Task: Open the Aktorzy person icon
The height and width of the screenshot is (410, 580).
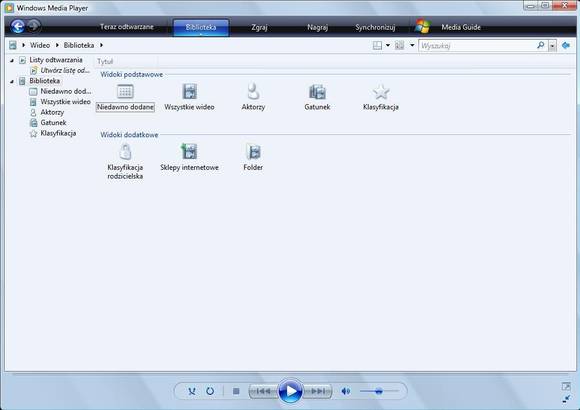Action: point(253,91)
